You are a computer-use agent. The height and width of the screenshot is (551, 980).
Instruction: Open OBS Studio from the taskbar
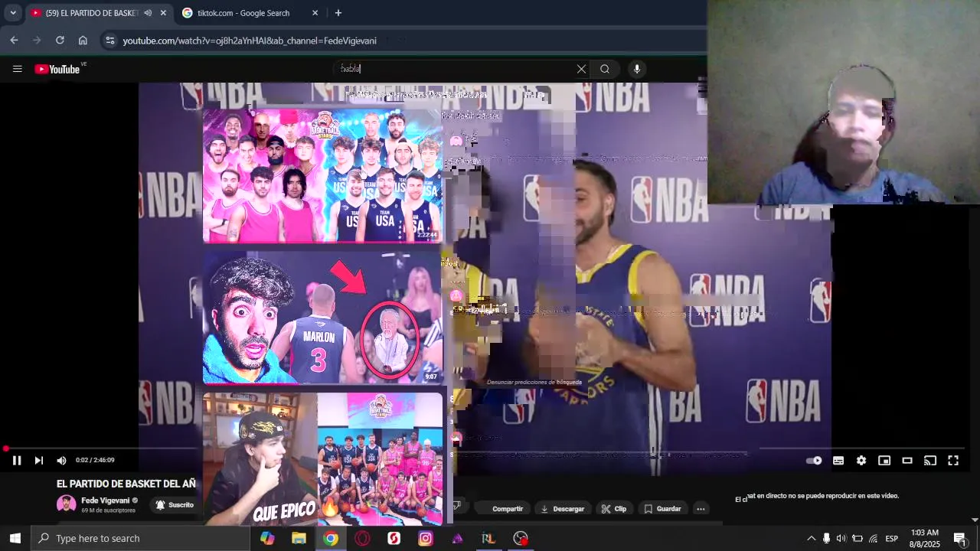click(x=521, y=538)
